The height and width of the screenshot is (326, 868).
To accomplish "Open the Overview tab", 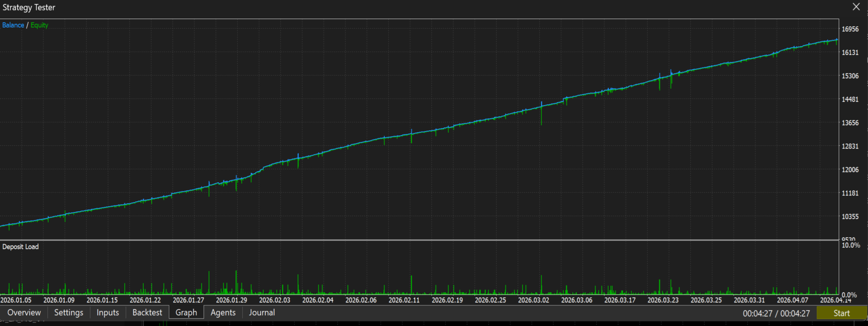I will [24, 312].
